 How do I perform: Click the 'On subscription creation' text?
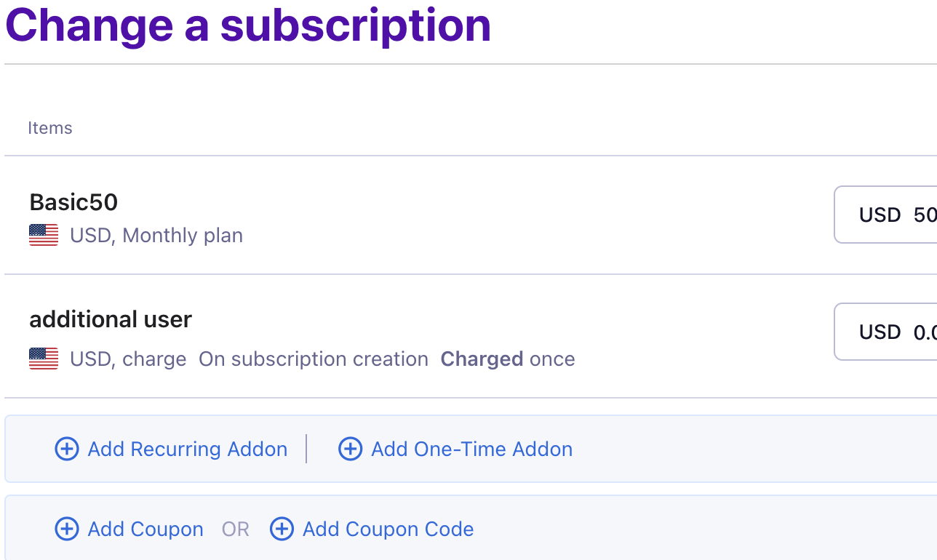click(314, 359)
